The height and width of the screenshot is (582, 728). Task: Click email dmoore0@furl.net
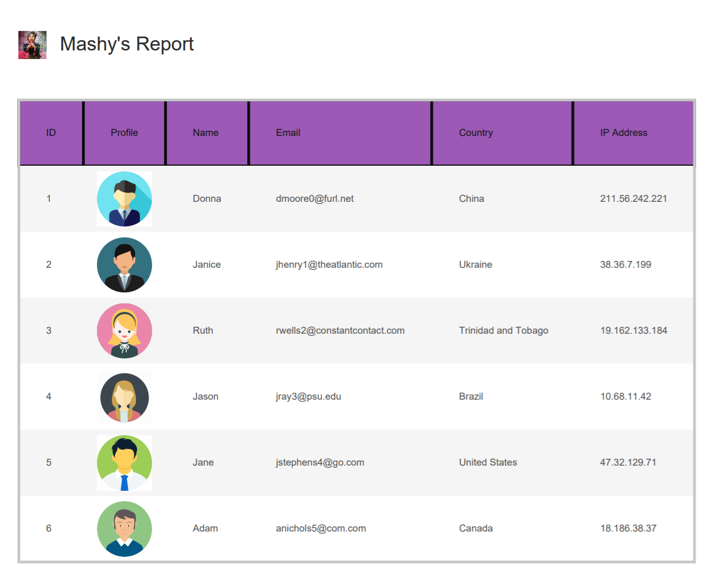315,199
